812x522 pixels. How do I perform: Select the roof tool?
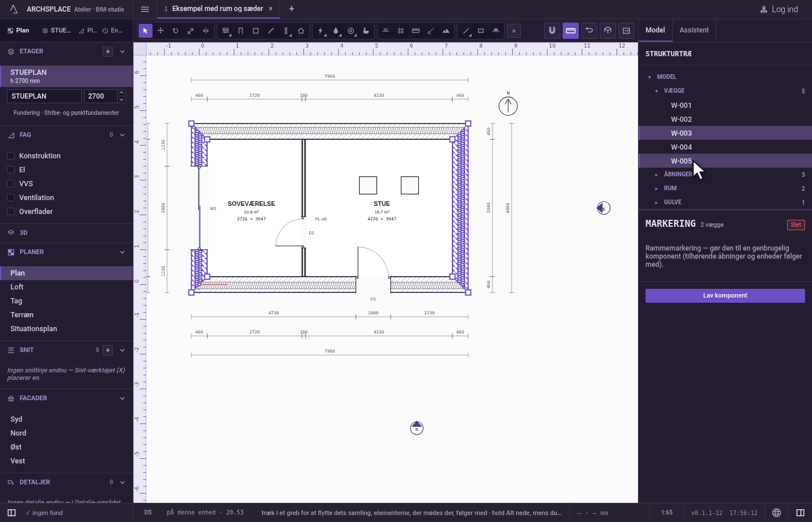[301, 31]
